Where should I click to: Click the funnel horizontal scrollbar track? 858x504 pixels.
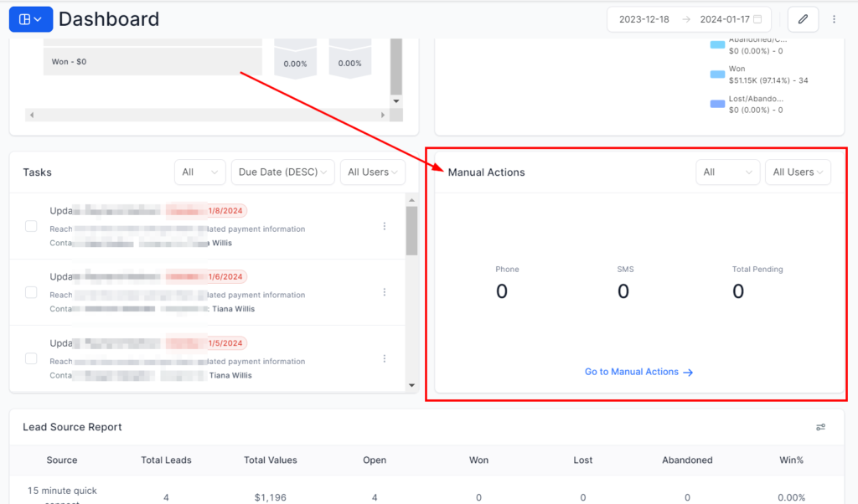(207, 115)
